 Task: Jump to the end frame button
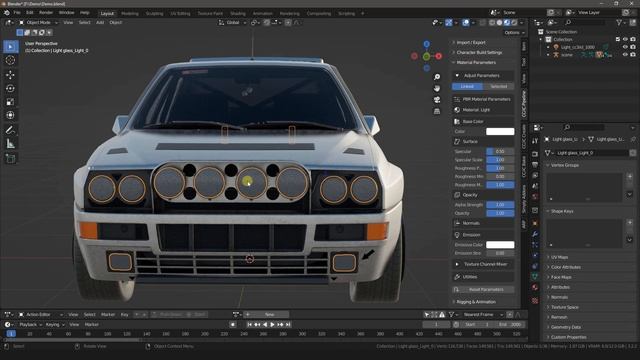(x=288, y=325)
